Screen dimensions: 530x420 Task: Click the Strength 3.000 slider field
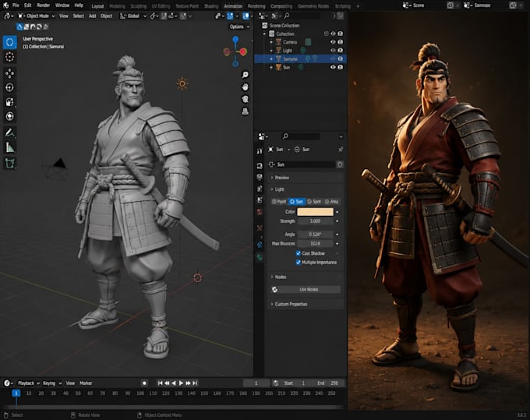(315, 221)
